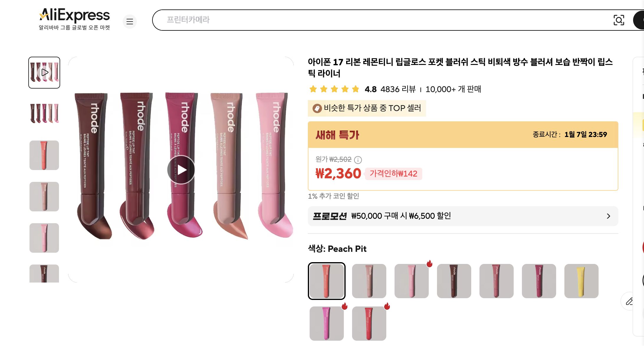644x346 pixels.
Task: Click the five-star rating icons
Action: coord(333,89)
